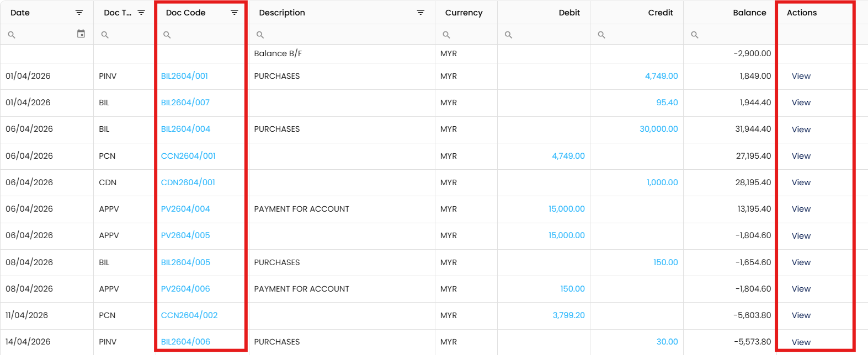View the CDN2604/001 row
The height and width of the screenshot is (355, 868).
801,182
